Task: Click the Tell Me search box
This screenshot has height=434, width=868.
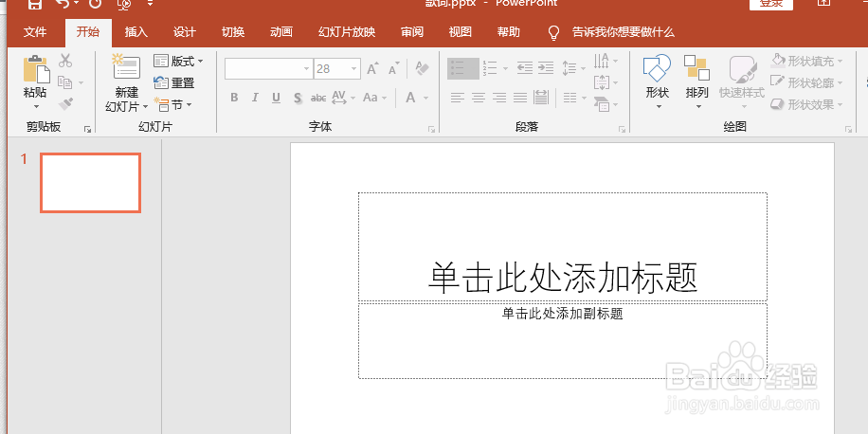Action: click(x=611, y=32)
